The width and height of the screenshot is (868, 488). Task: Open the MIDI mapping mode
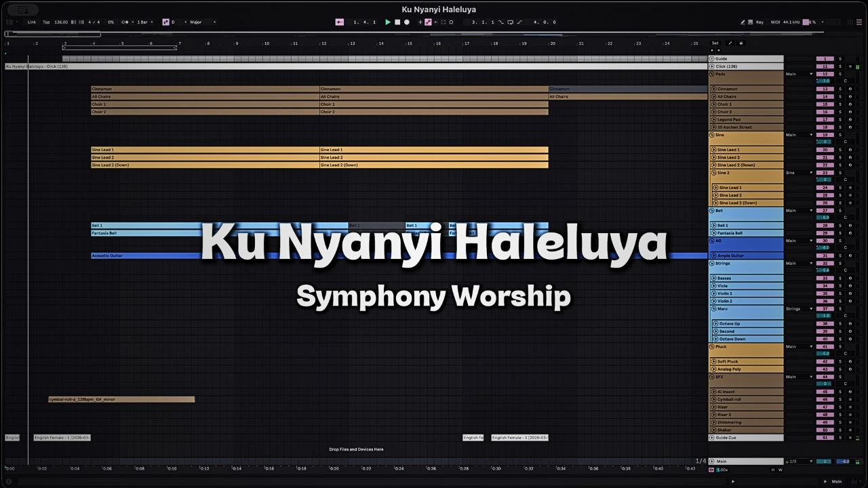click(x=776, y=22)
